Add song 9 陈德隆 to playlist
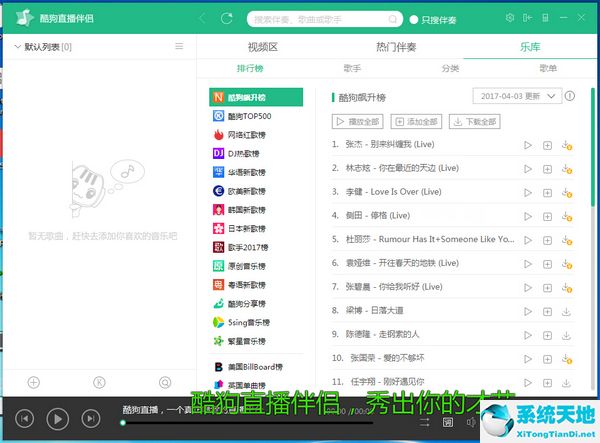The image size is (600, 443). pos(548,336)
